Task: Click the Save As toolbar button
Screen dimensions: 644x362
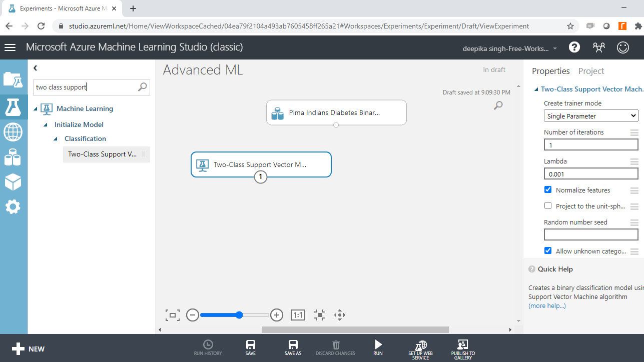Action: pyautogui.click(x=293, y=348)
